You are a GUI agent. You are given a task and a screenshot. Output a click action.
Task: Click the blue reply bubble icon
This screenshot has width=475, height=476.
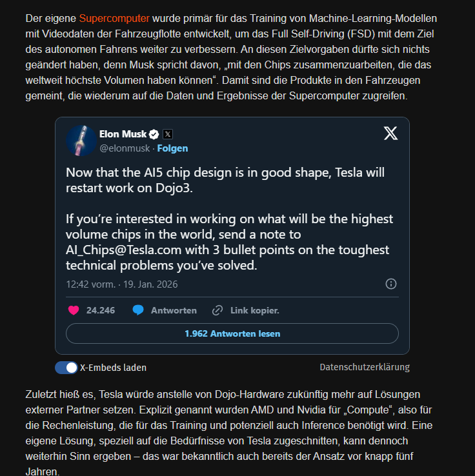(138, 310)
